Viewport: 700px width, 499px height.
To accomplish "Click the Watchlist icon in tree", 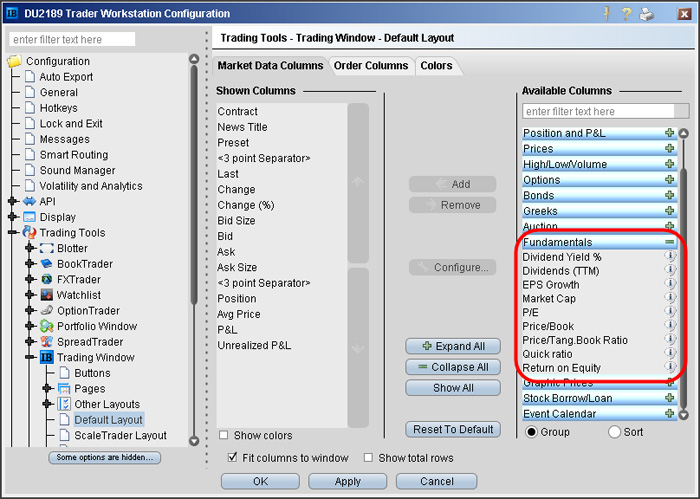I will pos(46,295).
